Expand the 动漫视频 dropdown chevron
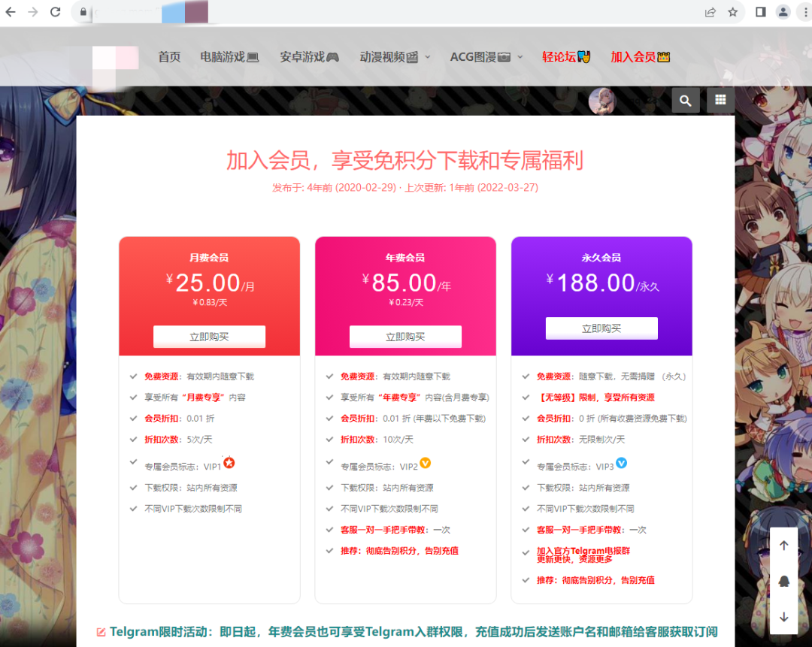812x647 pixels. tap(428, 57)
